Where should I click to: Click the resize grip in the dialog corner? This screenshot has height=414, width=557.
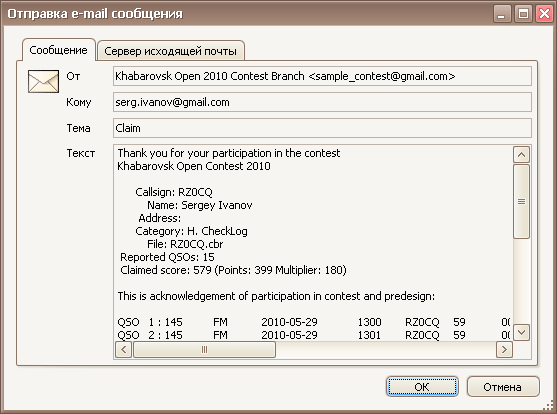coord(549,406)
